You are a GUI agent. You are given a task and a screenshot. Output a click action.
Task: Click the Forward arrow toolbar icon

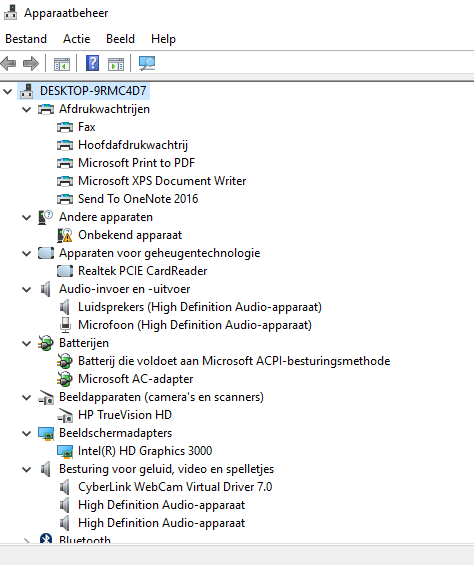pyautogui.click(x=31, y=63)
